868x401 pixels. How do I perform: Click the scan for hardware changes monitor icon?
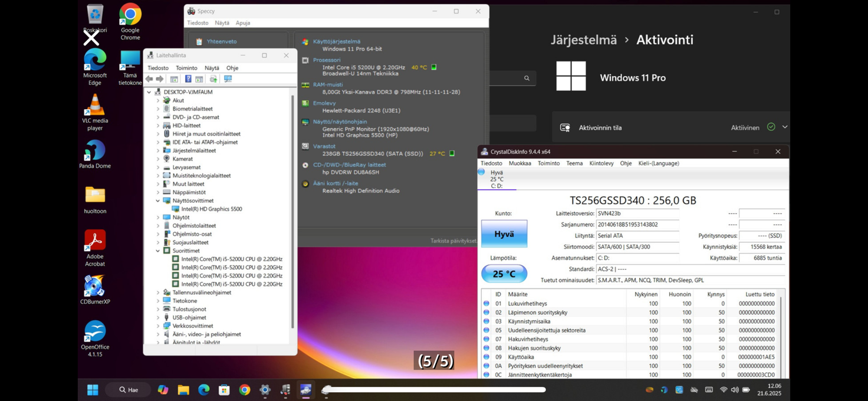(x=228, y=79)
